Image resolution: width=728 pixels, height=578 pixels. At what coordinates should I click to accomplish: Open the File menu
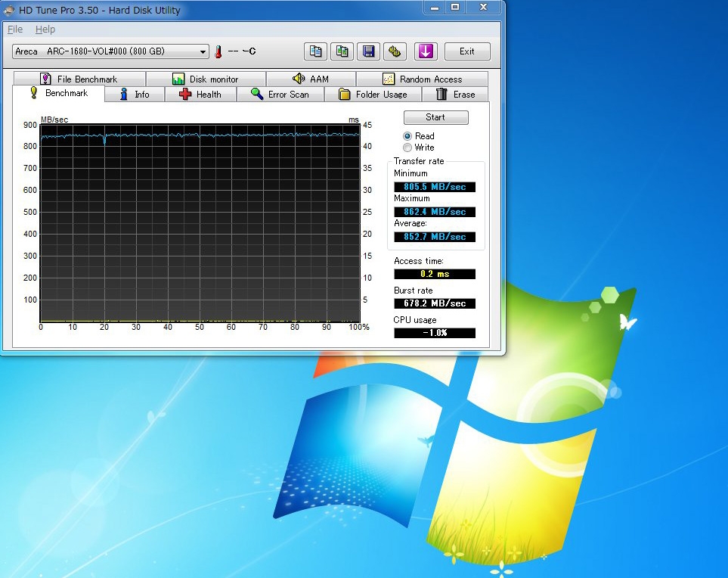(15, 30)
